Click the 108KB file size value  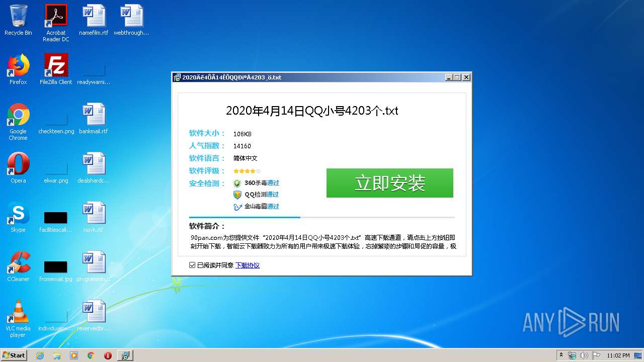coord(243,134)
